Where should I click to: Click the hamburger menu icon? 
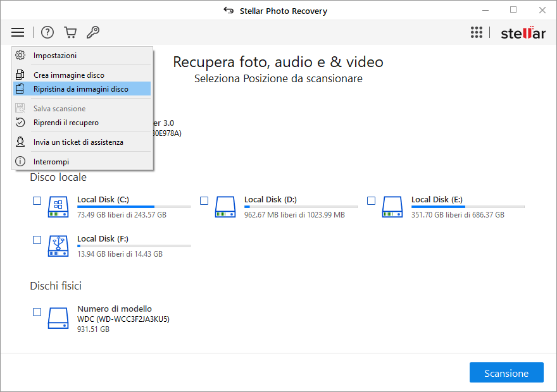pyautogui.click(x=18, y=32)
